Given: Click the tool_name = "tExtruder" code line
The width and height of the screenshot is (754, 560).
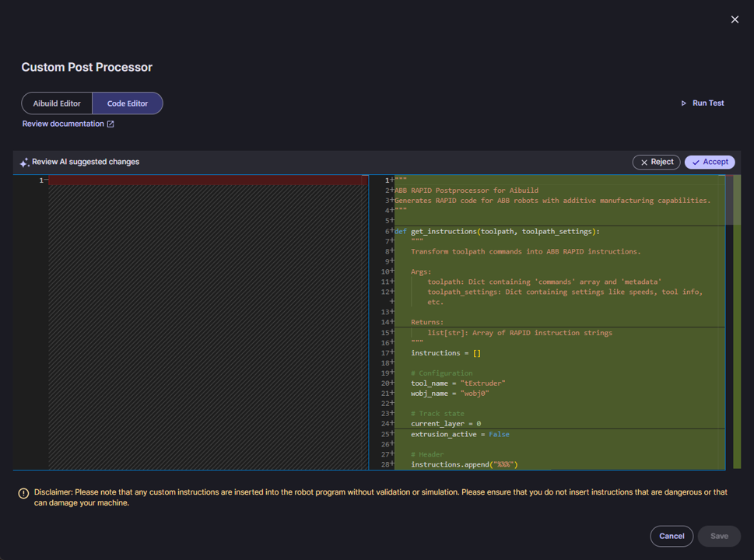Looking at the screenshot, I should coord(458,383).
